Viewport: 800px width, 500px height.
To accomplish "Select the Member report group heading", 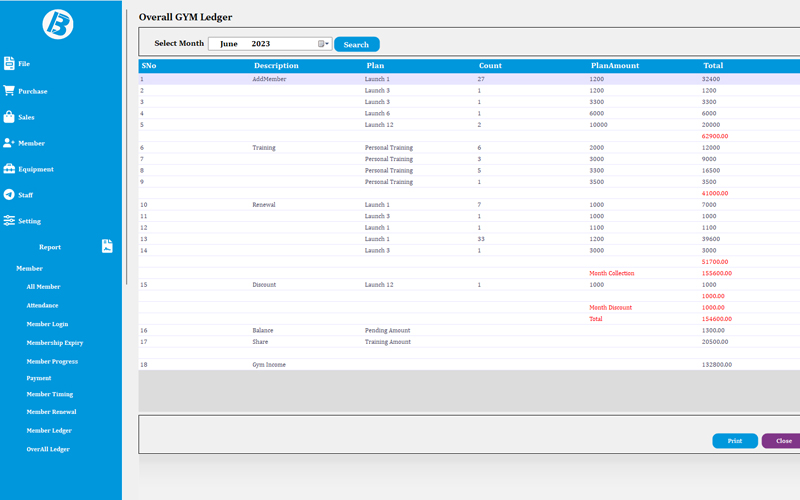I will [x=30, y=268].
